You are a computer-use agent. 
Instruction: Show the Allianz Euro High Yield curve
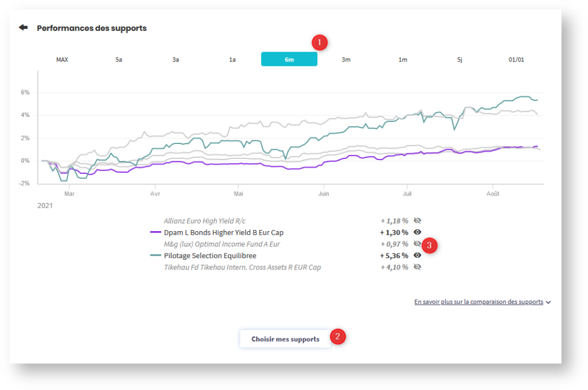(417, 221)
